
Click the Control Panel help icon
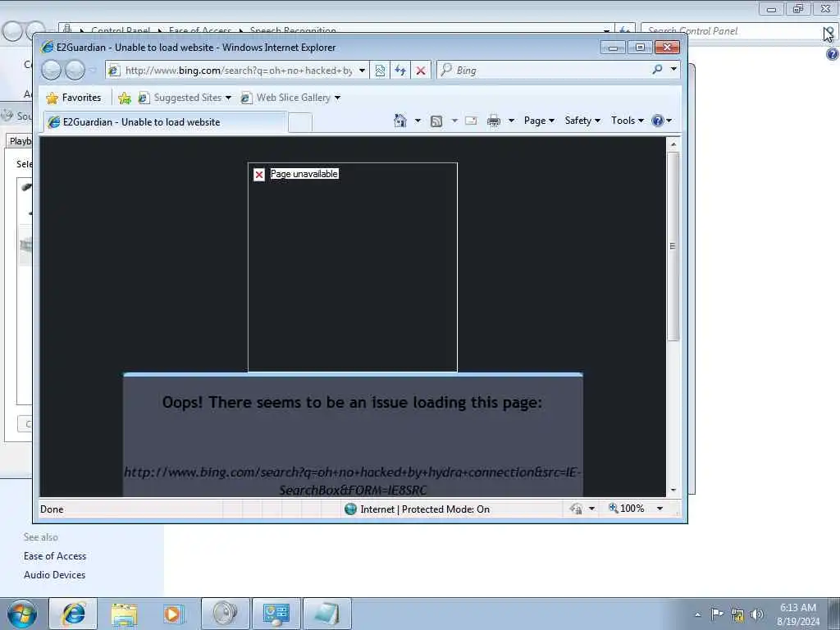[832, 54]
